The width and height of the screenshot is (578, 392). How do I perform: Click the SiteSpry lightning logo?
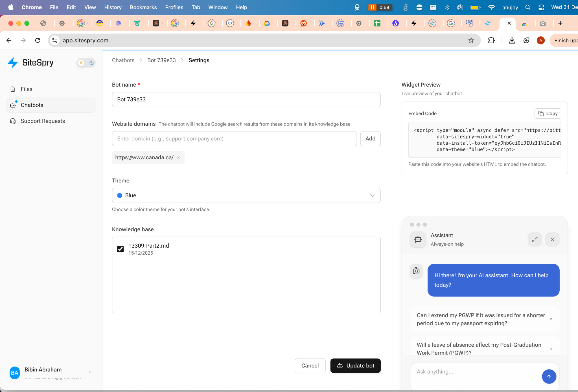[x=13, y=63]
